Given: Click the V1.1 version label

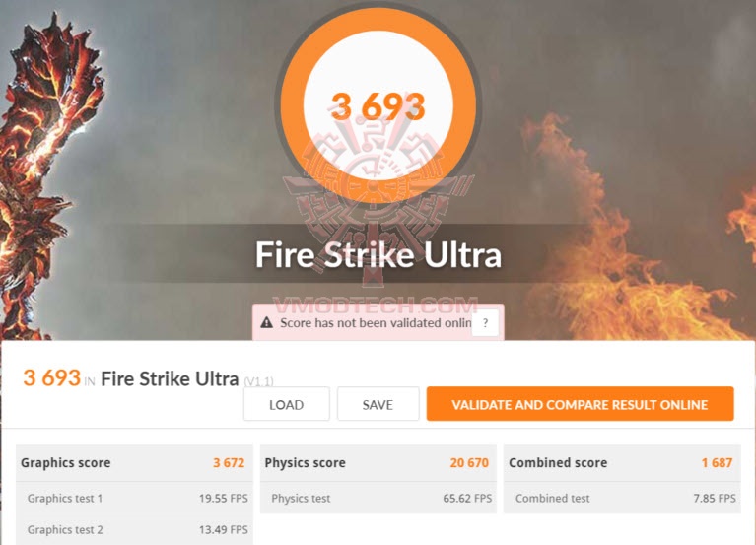Looking at the screenshot, I should (x=258, y=381).
